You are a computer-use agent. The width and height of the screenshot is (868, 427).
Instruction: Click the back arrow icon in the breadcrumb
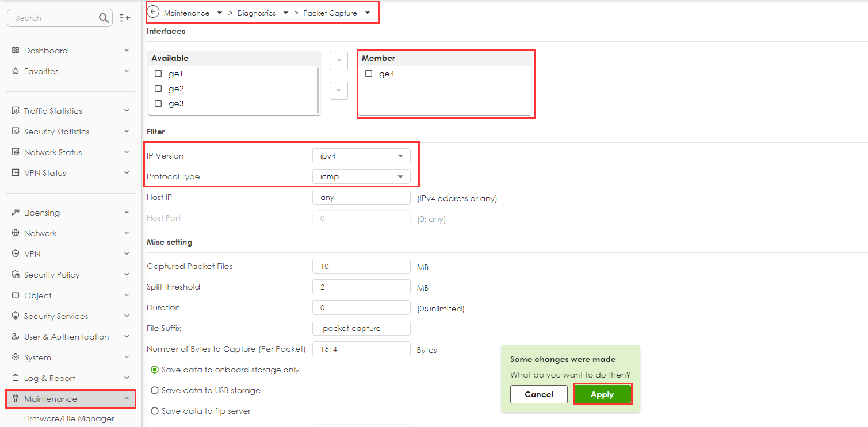[154, 12]
